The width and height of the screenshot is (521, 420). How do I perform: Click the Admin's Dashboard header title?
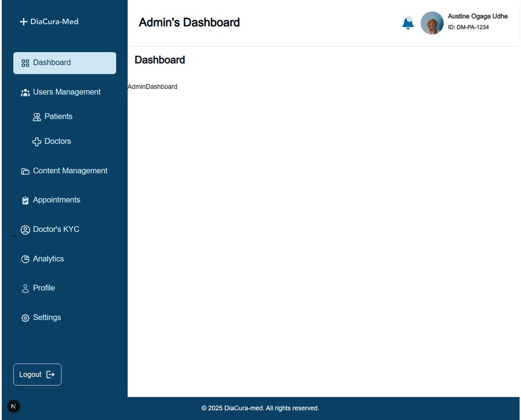click(x=189, y=23)
